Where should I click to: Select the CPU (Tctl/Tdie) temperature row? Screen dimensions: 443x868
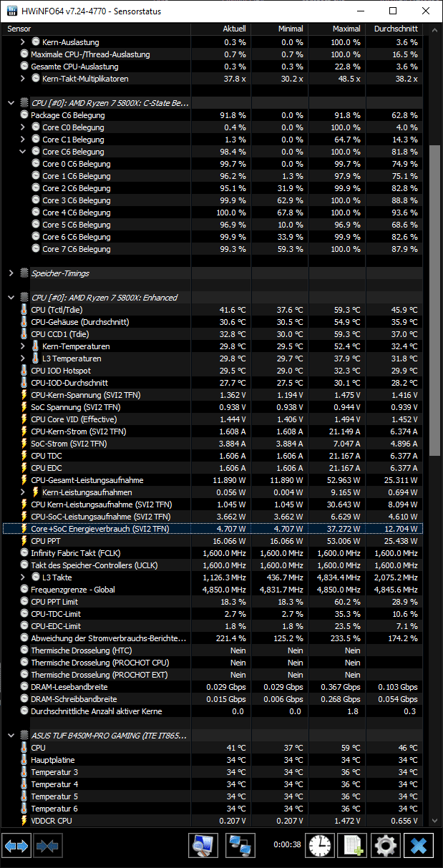click(x=107, y=310)
